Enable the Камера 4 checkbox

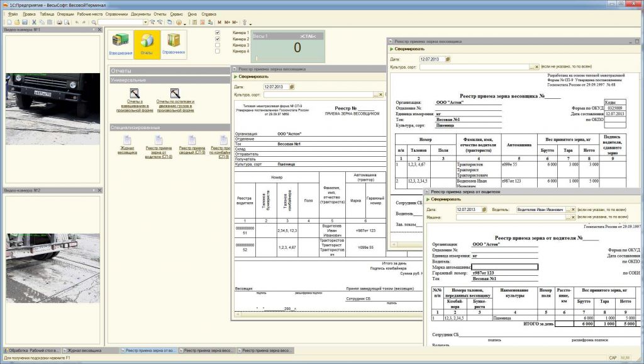(217, 51)
